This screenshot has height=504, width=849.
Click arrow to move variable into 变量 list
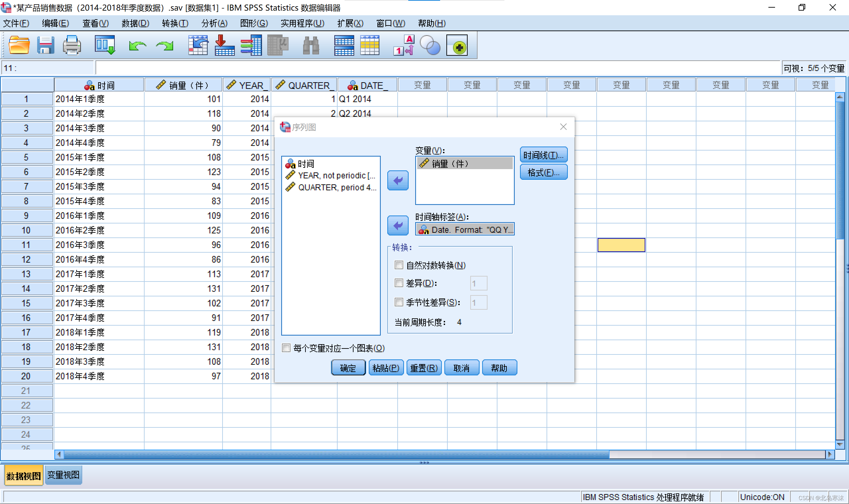[398, 180]
